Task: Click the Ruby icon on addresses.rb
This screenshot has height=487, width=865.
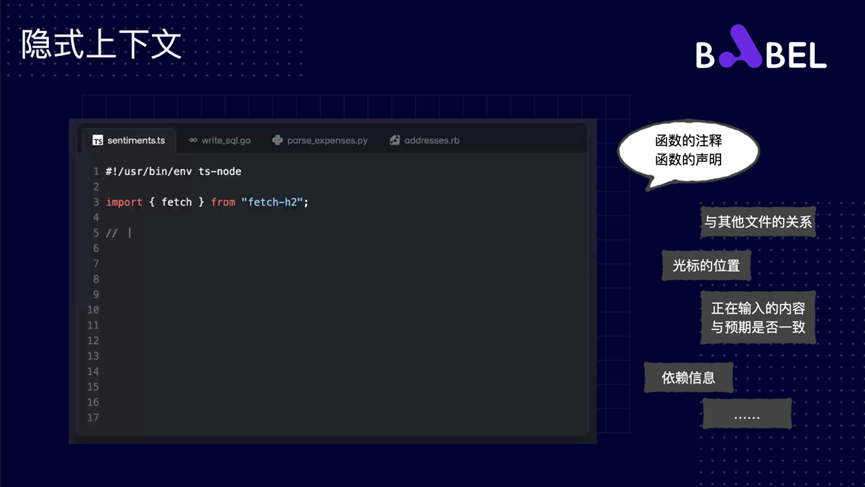Action: pyautogui.click(x=394, y=140)
